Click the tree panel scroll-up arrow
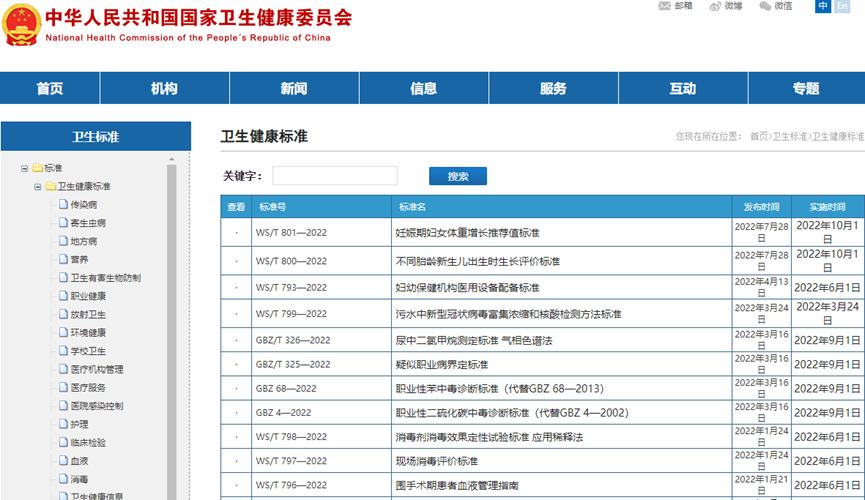 coord(172,159)
